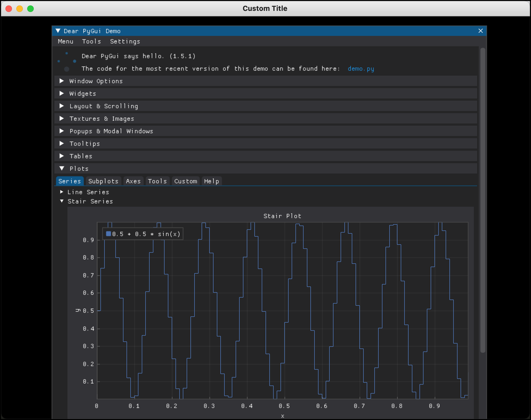531x420 pixels.
Task: Expand the Layout & Scrolling section
Action: tap(104, 106)
